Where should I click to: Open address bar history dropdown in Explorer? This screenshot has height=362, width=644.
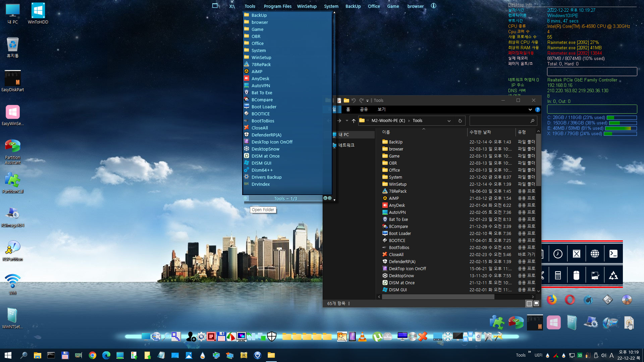click(449, 121)
